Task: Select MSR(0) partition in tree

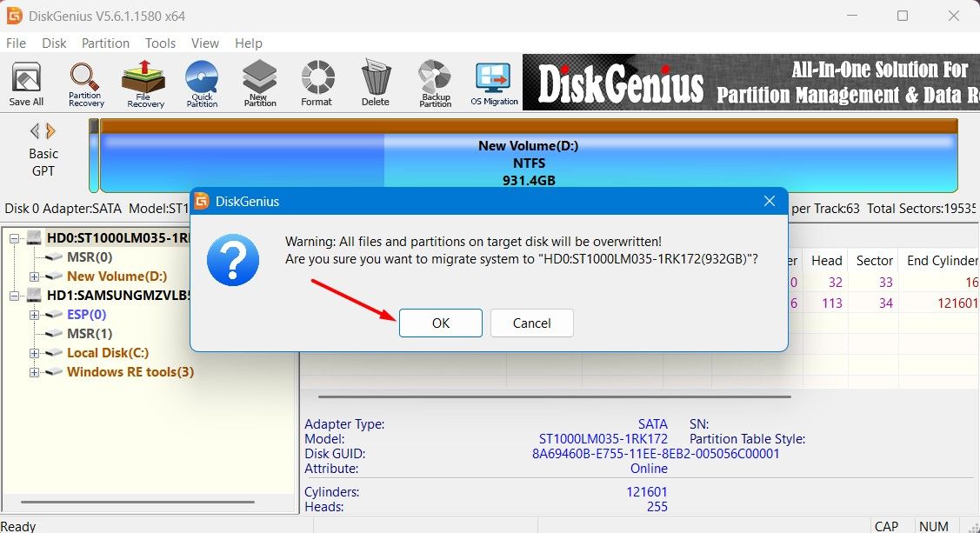Action: pyautogui.click(x=90, y=257)
